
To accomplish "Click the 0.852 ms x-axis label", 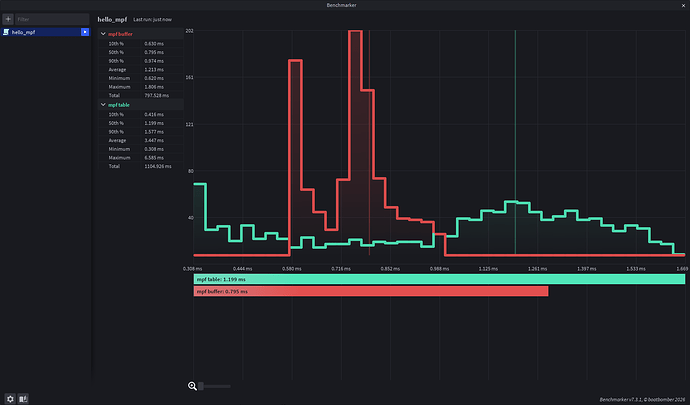I will point(390,269).
